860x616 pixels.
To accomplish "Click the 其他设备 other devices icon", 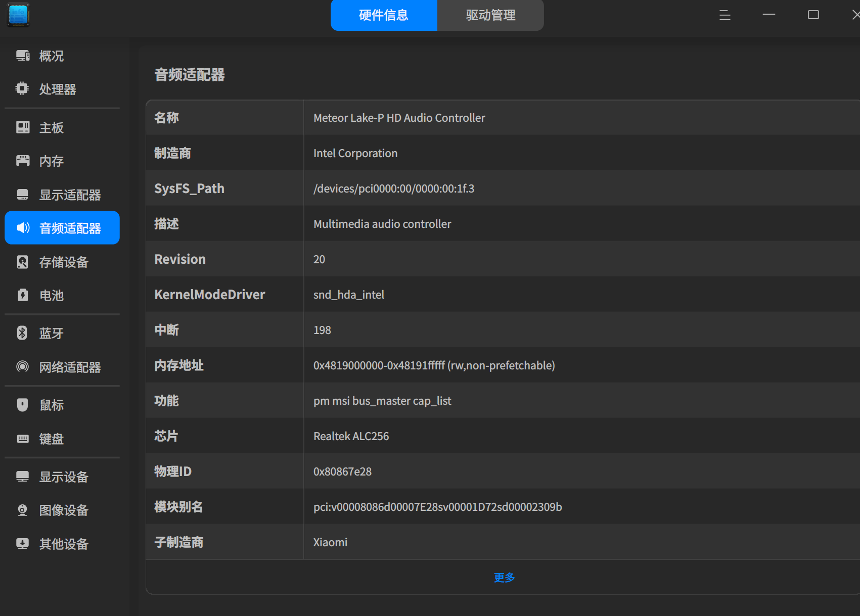I will [x=23, y=543].
